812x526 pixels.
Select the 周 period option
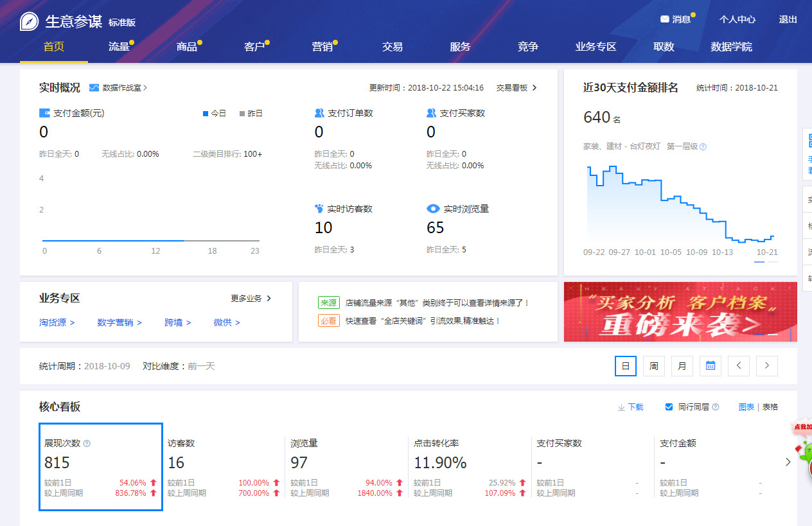[x=653, y=365]
